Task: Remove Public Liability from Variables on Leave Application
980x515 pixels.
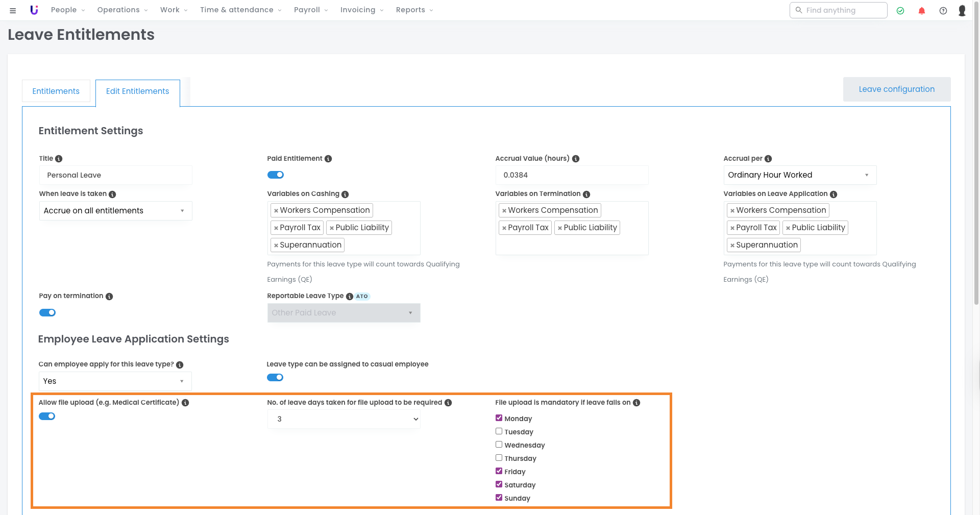Action: [788, 228]
